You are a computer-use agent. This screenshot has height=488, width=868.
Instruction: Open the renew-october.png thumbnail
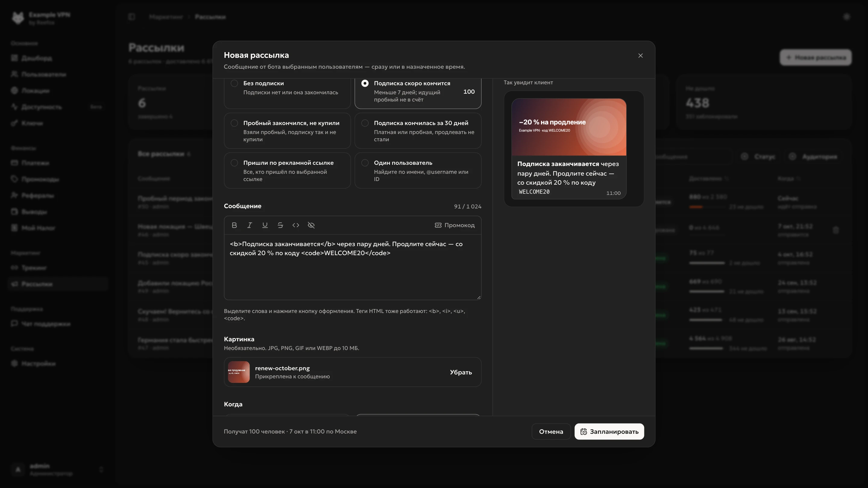pyautogui.click(x=239, y=372)
